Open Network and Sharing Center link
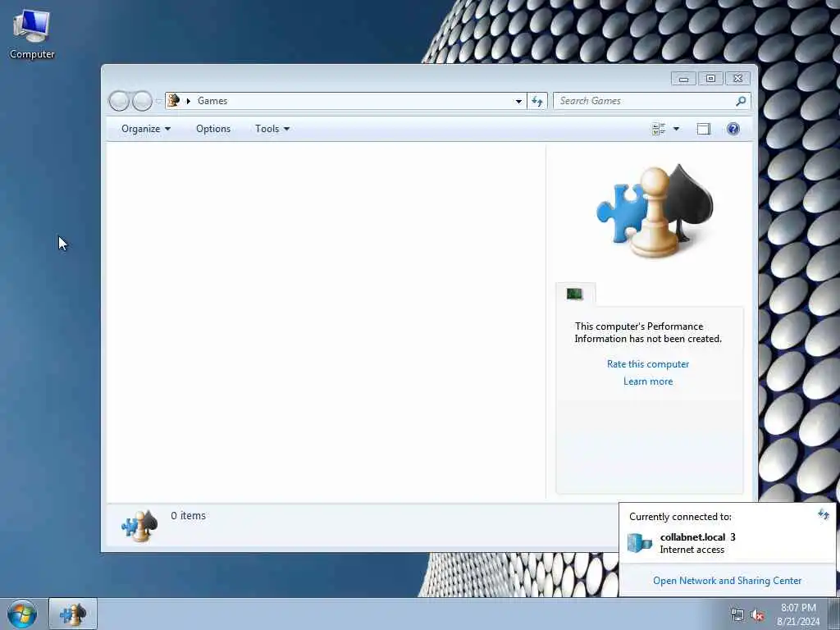Screen dimensions: 840x630 click(x=727, y=580)
